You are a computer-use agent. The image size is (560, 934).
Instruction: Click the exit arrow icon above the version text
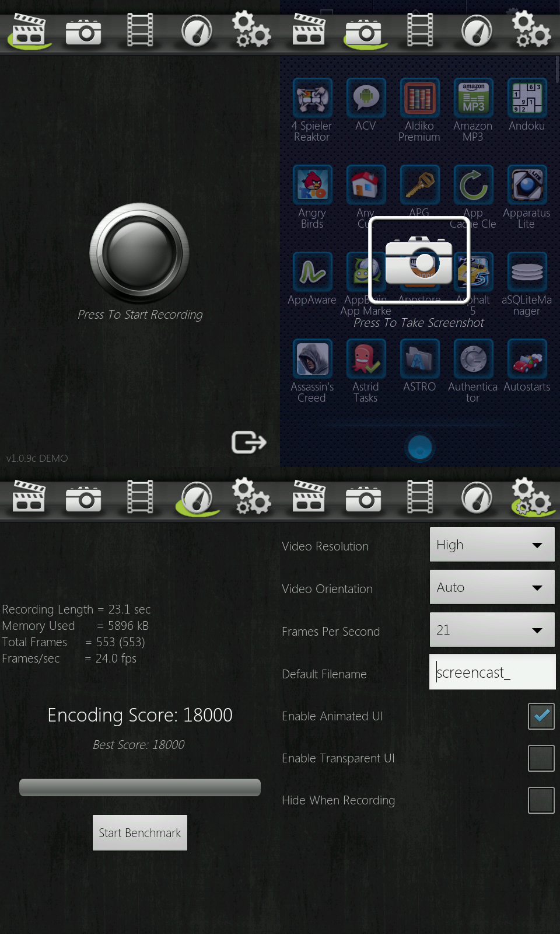pos(249,442)
